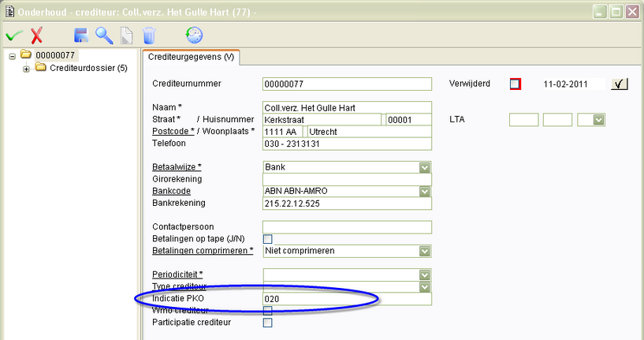Screen dimensions: 644x340
Task: Click the green checkmark confirm icon
Action: (13, 35)
